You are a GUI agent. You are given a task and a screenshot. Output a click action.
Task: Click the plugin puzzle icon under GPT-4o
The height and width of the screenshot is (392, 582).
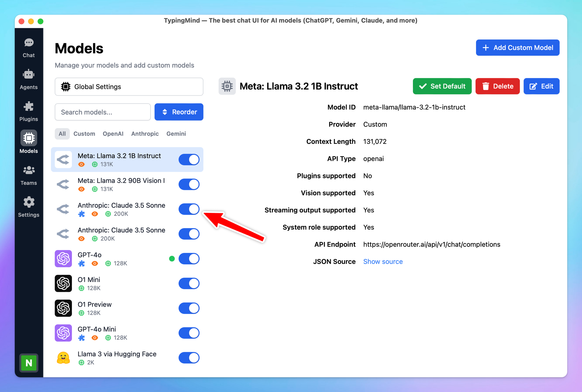pos(82,264)
